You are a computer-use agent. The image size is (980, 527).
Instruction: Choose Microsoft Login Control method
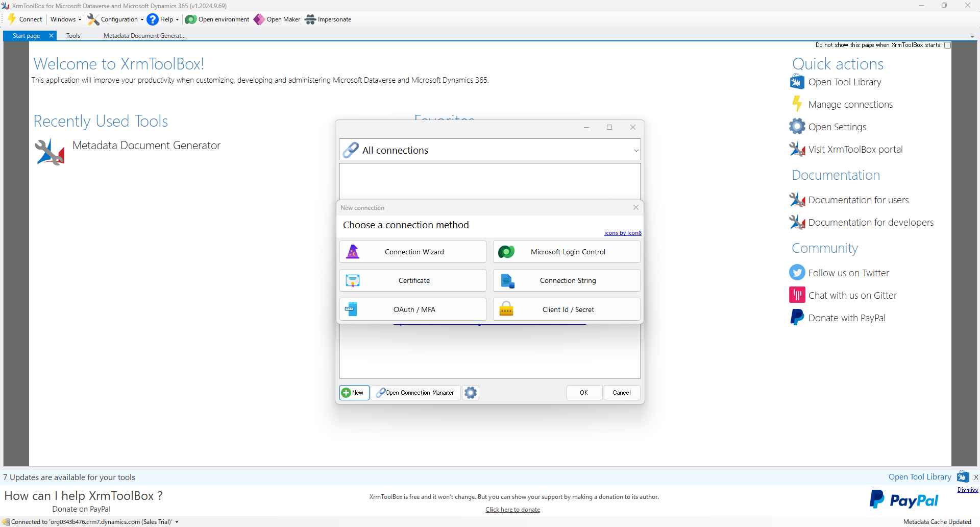(567, 252)
